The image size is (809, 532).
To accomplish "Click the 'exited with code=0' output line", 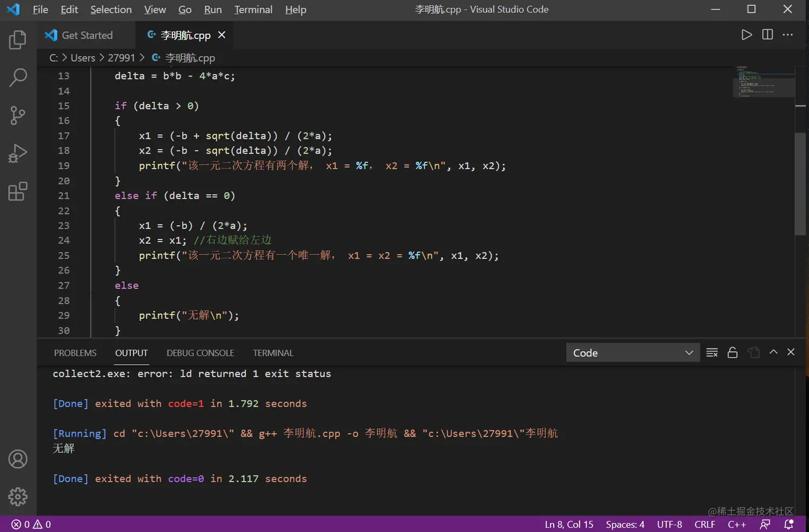I will pyautogui.click(x=180, y=479).
